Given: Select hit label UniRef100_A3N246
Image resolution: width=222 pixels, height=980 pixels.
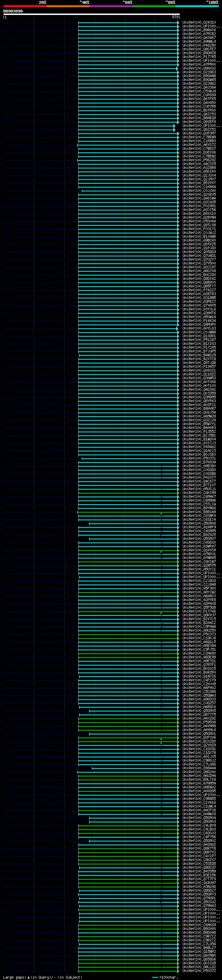Looking at the screenshot, I should (x=199, y=886).
